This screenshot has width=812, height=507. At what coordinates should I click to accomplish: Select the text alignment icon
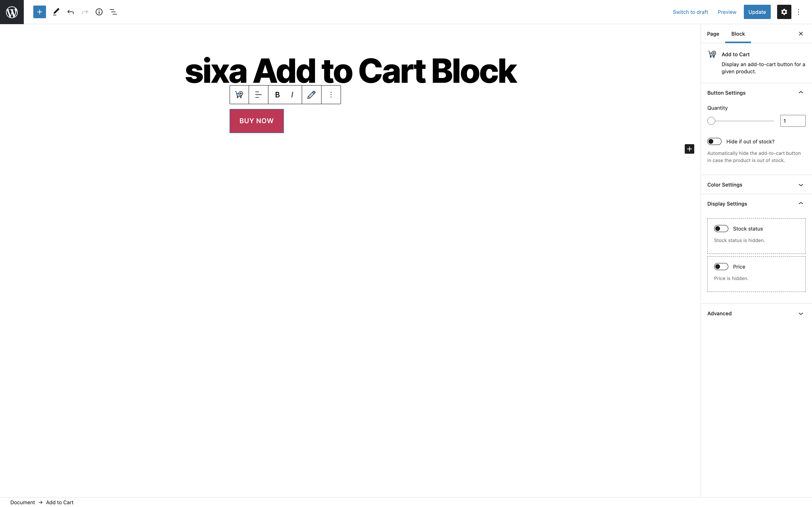(x=258, y=95)
